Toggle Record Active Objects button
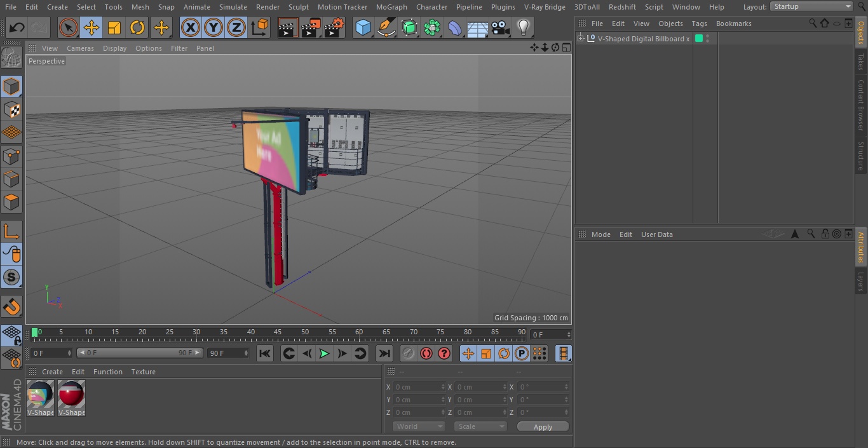The height and width of the screenshot is (448, 868). 409,353
